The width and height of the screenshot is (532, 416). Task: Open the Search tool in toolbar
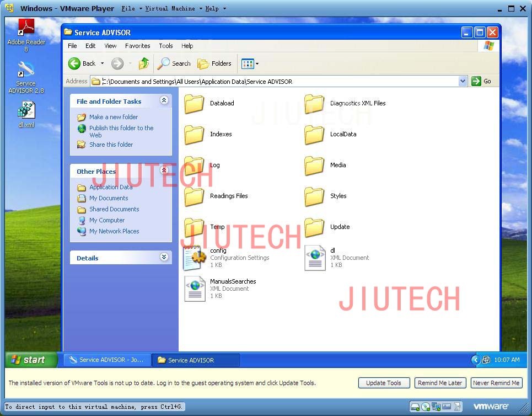coord(174,63)
